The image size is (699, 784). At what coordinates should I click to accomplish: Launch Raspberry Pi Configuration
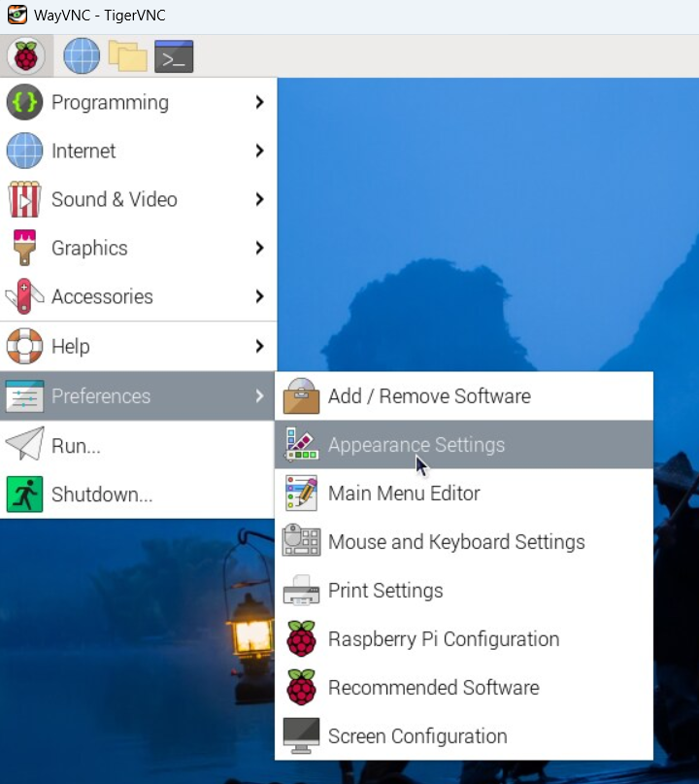tap(464, 638)
